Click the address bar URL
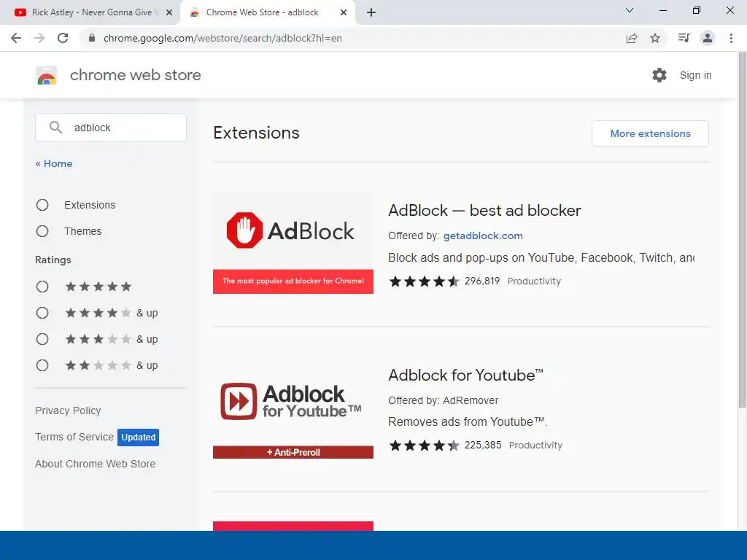This screenshot has height=560, width=747. point(222,38)
